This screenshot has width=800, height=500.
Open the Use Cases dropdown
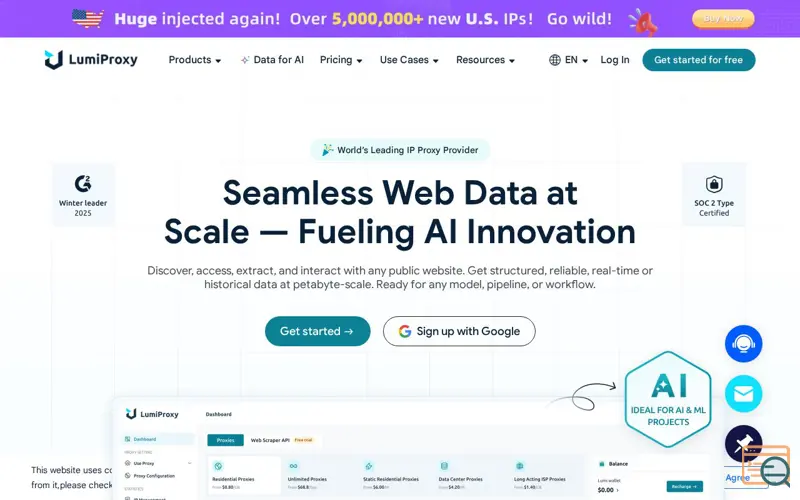tap(409, 60)
